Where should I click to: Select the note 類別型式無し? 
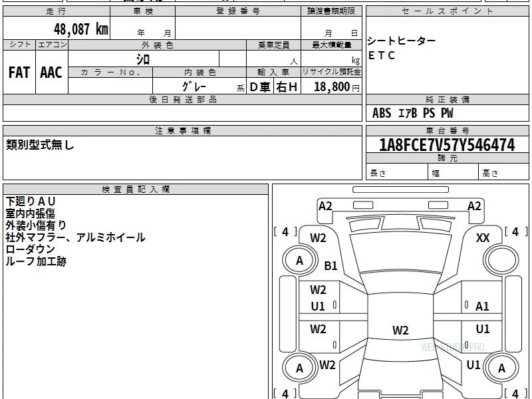point(40,145)
